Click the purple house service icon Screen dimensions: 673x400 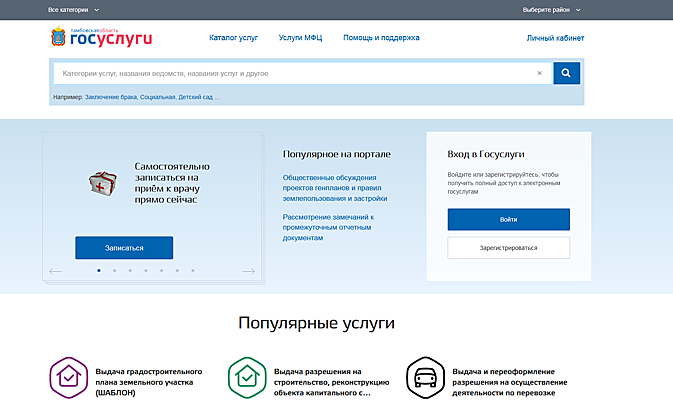click(68, 377)
